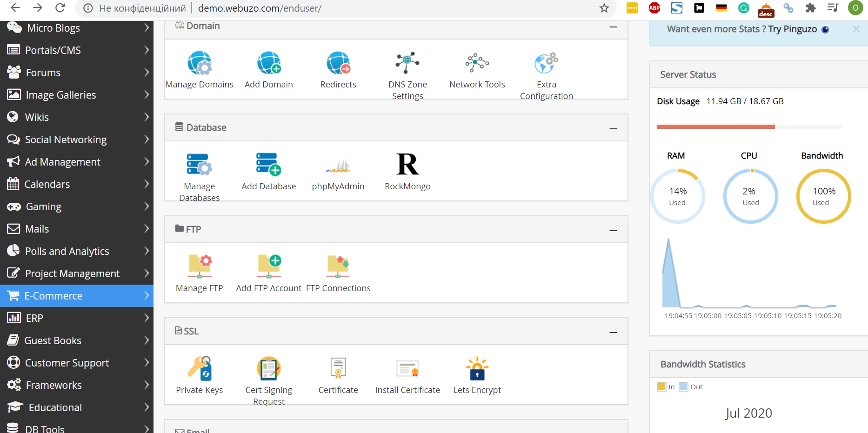The width and height of the screenshot is (868, 433).
Task: Collapse the SSL section
Action: 614,332
